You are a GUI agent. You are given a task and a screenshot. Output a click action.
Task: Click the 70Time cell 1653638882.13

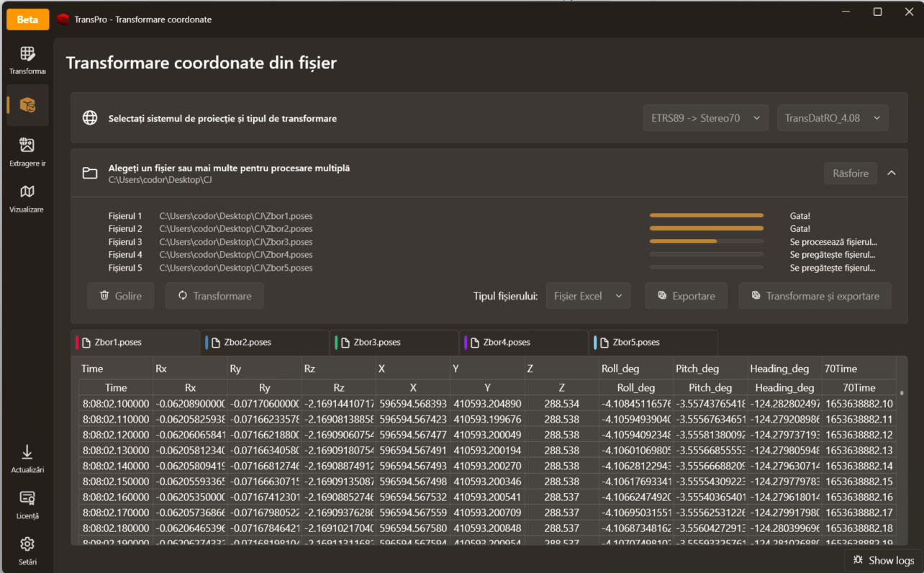coord(859,451)
